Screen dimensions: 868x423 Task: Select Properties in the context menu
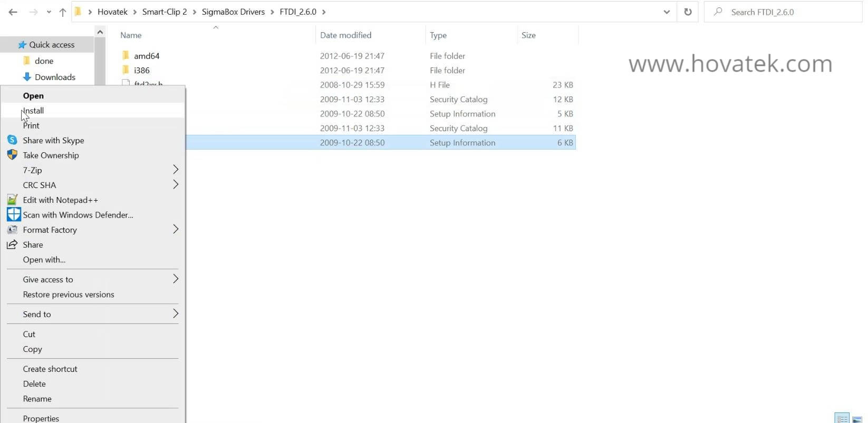point(41,418)
